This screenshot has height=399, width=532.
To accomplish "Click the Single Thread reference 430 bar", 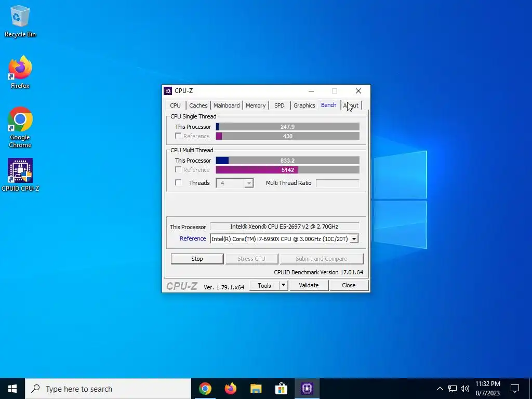I will click(x=287, y=136).
